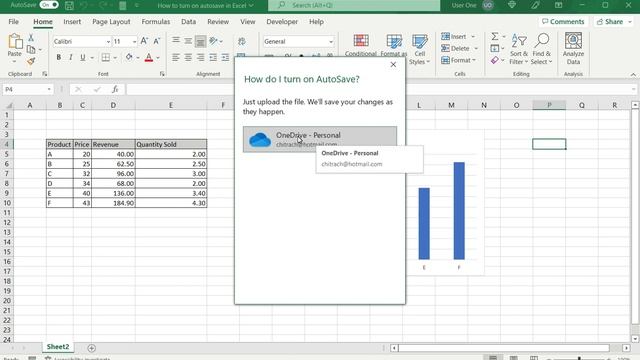Close the AutoSave dialog
Screen dimensions: 640x360
[x=393, y=64]
